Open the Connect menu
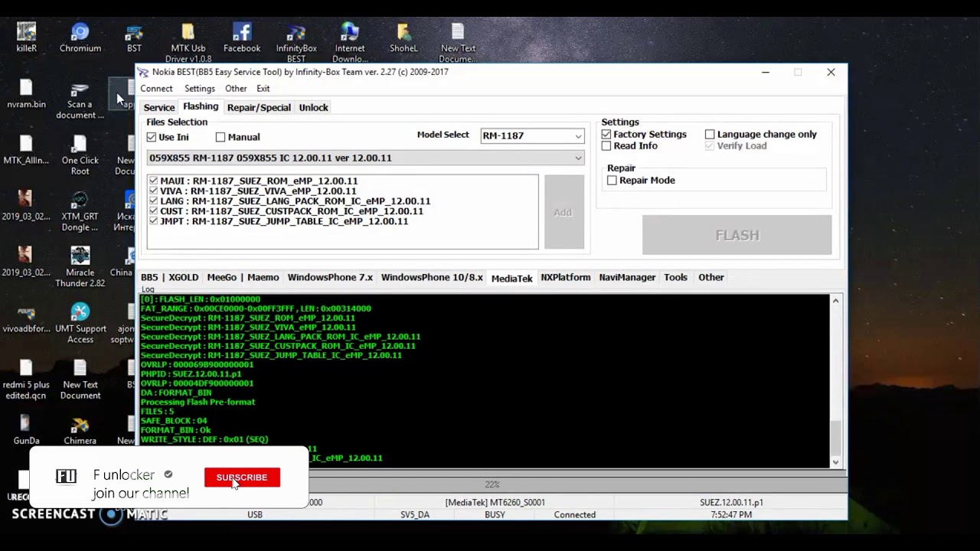 156,88
